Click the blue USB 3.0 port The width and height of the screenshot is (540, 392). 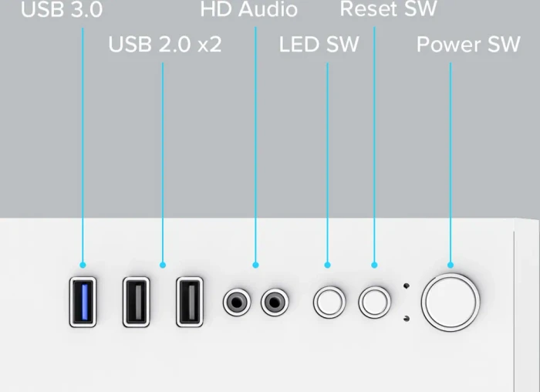click(83, 302)
